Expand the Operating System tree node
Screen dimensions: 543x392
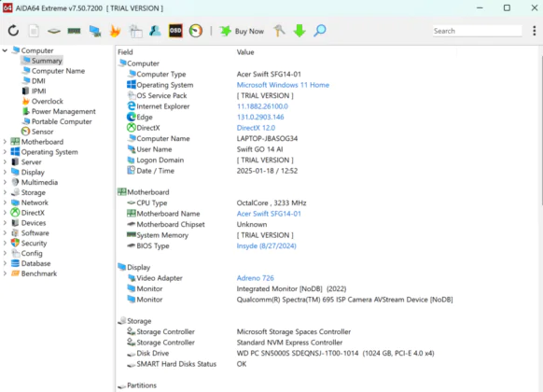tap(5, 152)
